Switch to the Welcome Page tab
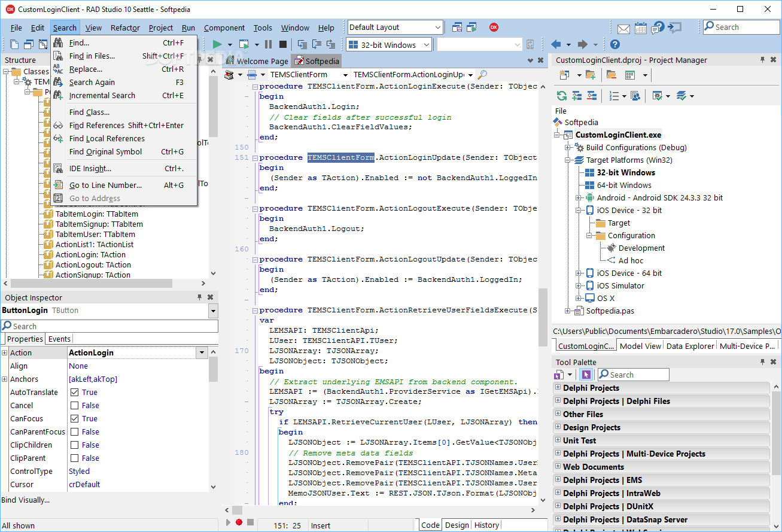This screenshot has width=782, height=532. (x=257, y=61)
